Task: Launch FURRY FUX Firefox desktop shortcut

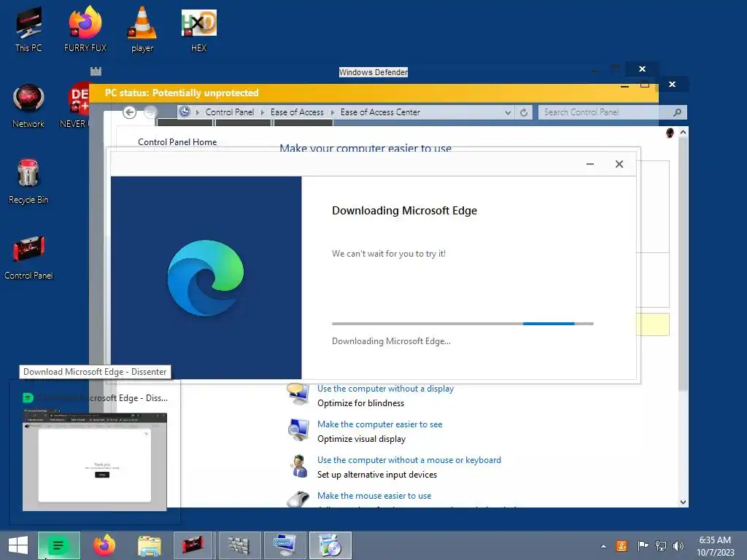Action: click(x=85, y=29)
